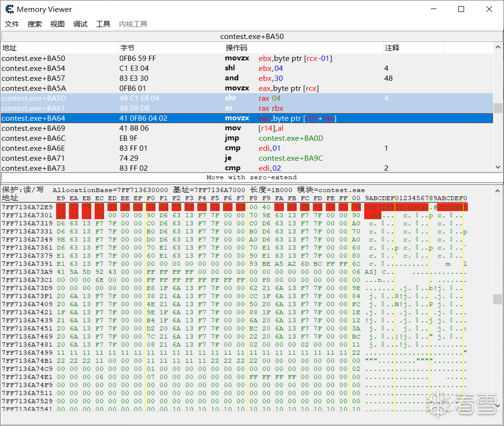The height and width of the screenshot is (426, 504).
Task: Click jump target contest.exe+BA0D
Action: click(291, 138)
